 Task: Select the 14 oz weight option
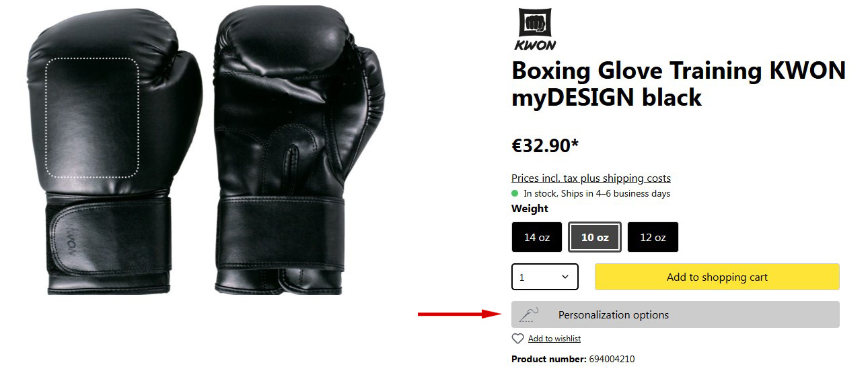537,237
